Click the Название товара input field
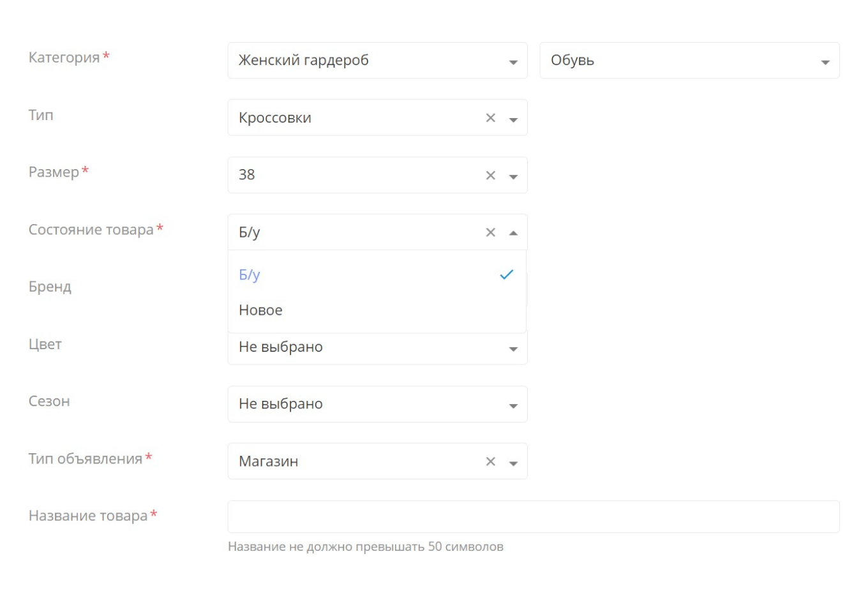 coord(533,516)
